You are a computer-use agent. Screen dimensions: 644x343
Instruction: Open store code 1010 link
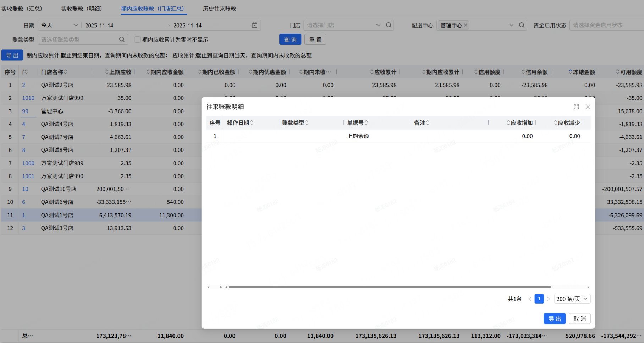click(28, 98)
